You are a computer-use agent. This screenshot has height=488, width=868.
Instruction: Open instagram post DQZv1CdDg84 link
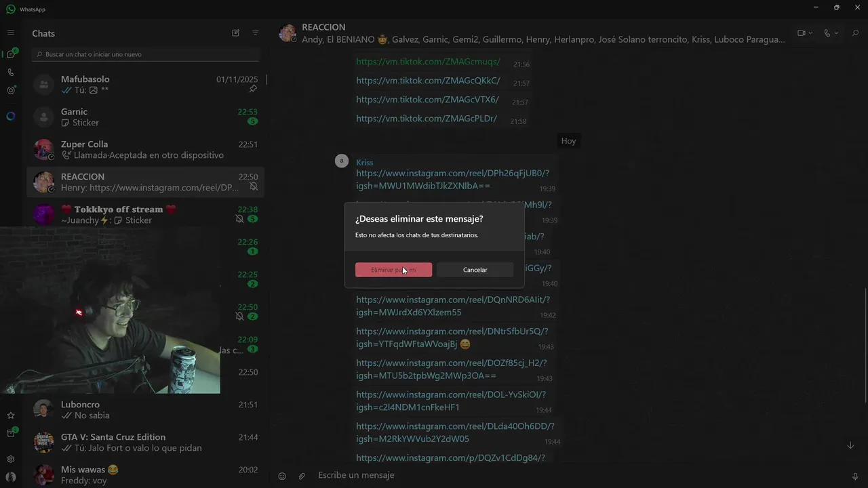(x=450, y=458)
